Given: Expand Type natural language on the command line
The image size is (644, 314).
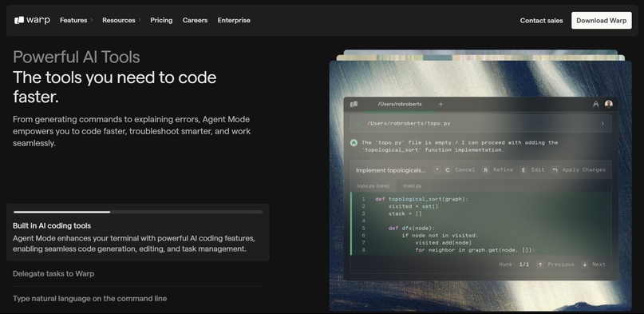Looking at the screenshot, I should click(89, 299).
